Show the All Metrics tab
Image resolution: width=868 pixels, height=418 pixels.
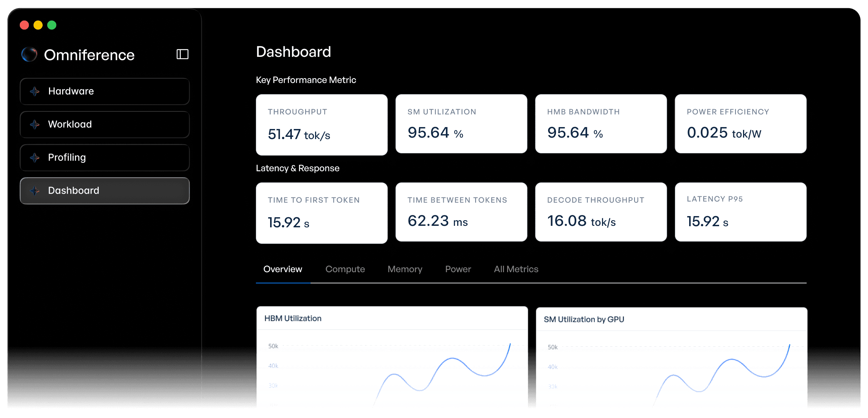516,269
